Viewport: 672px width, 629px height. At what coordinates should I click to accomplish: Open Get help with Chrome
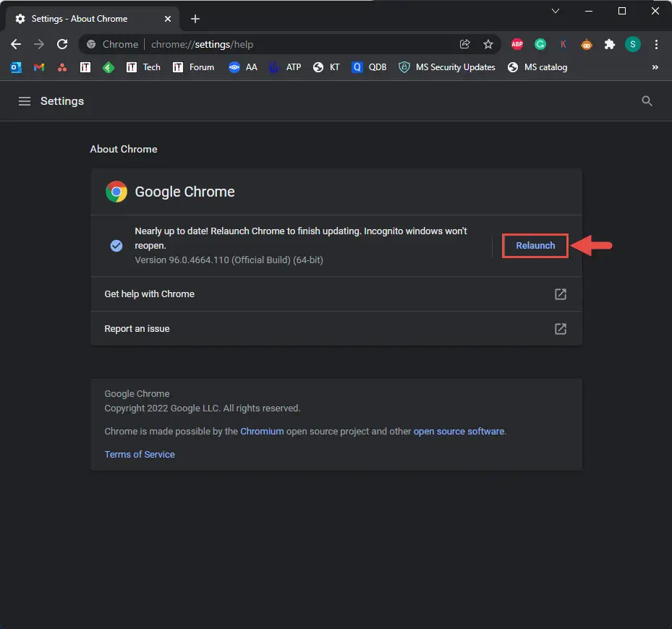(336, 294)
